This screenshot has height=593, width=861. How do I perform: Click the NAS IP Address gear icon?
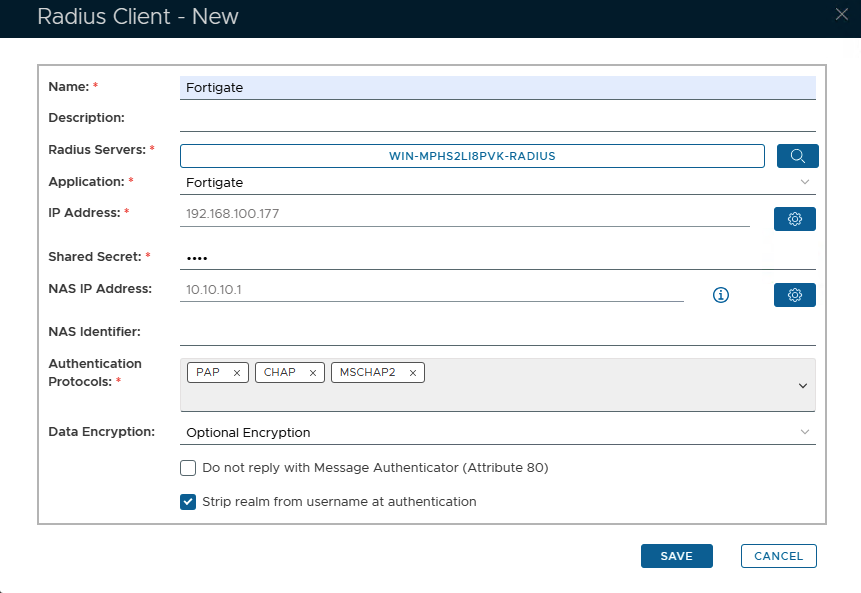[795, 295]
